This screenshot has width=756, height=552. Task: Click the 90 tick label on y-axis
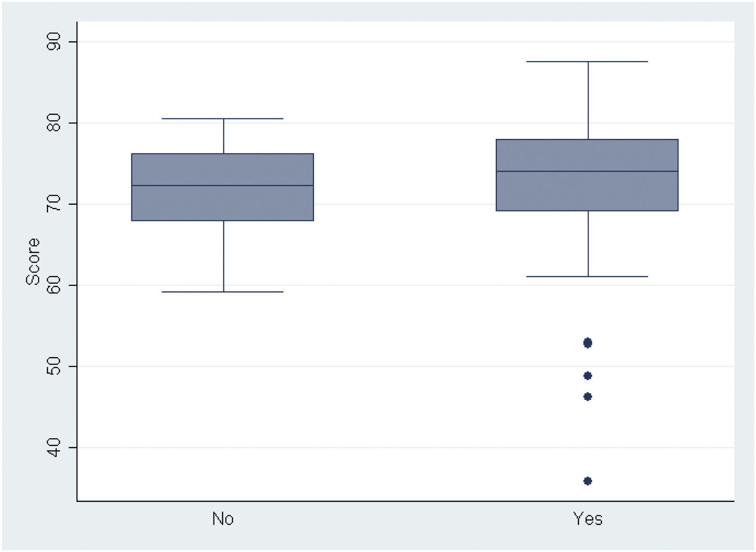pos(54,42)
